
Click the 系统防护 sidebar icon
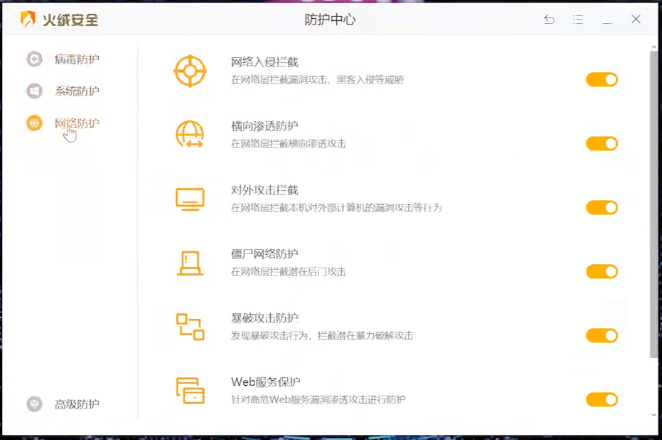tap(34, 91)
